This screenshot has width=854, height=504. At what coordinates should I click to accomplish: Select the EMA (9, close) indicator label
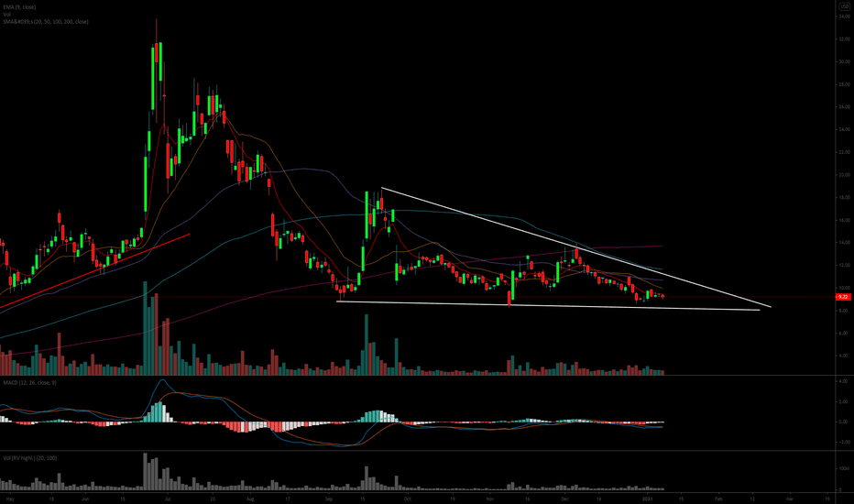point(19,7)
